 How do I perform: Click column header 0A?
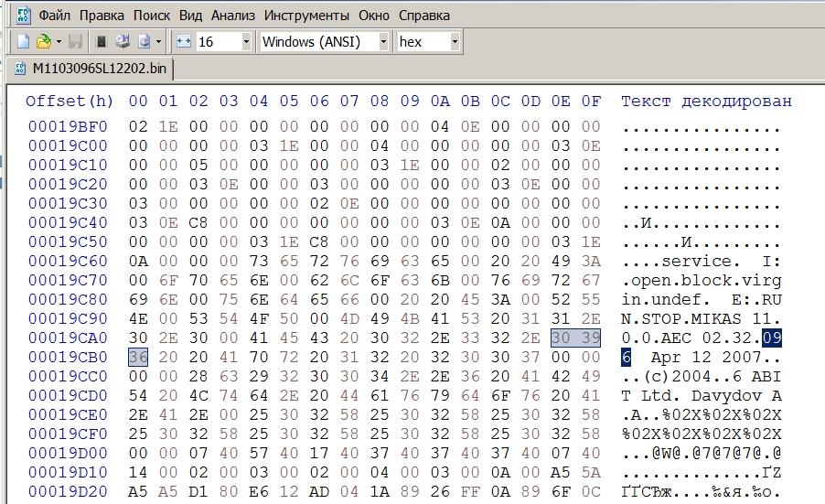pos(440,101)
